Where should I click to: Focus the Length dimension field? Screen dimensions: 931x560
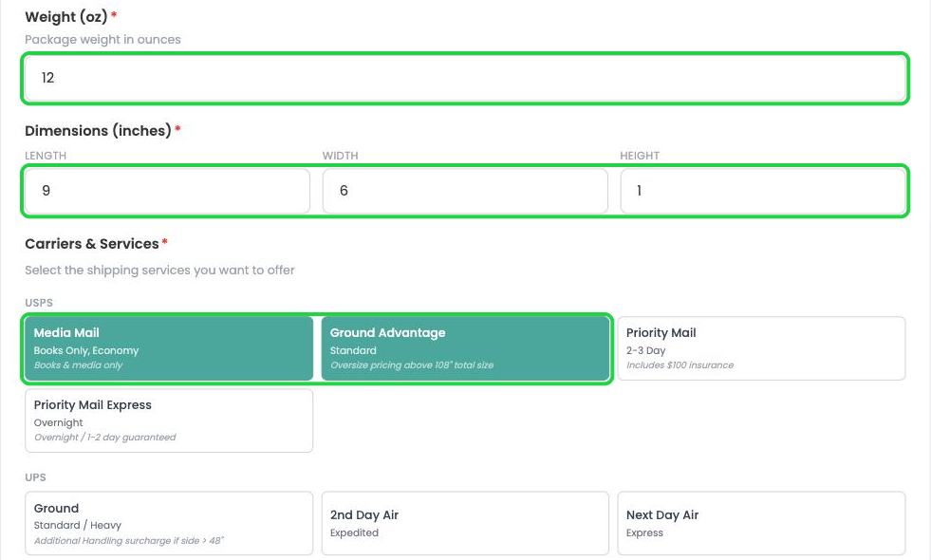(167, 191)
